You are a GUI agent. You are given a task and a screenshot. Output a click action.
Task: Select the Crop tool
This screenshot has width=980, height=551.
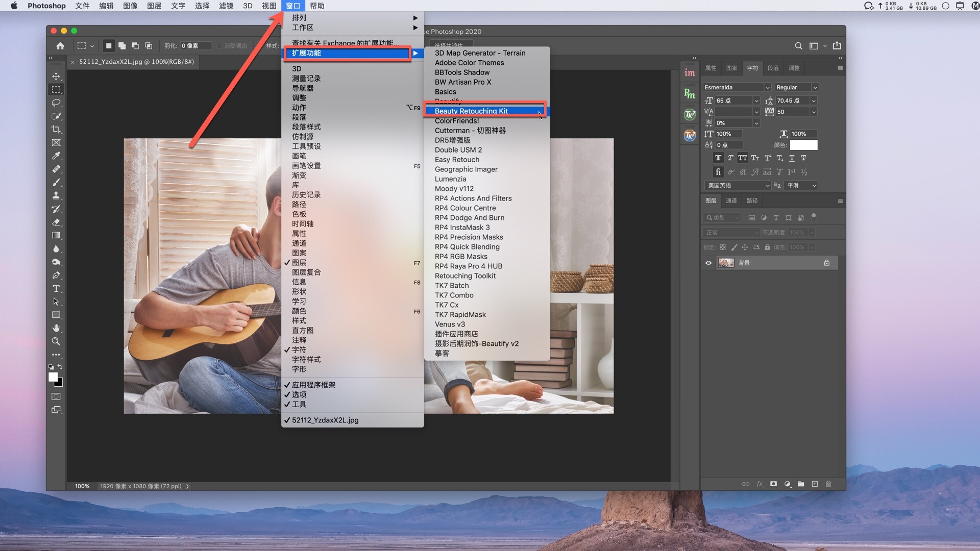click(56, 129)
